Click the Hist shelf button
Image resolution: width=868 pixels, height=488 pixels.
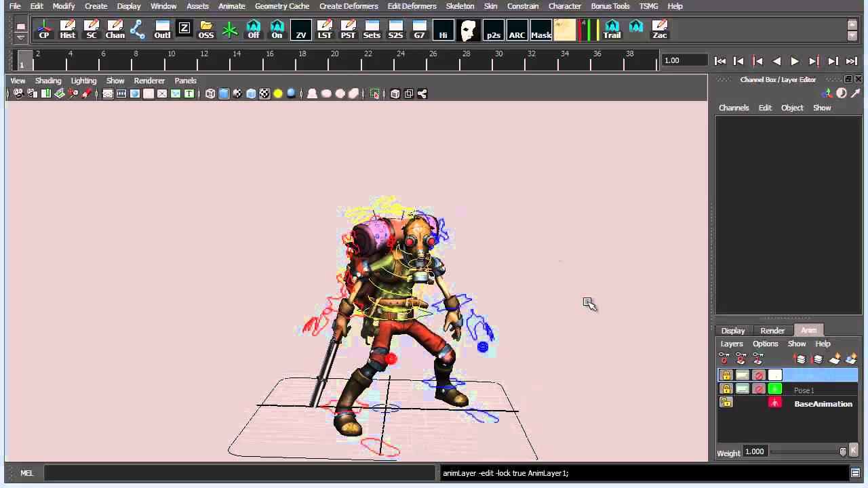click(68, 30)
